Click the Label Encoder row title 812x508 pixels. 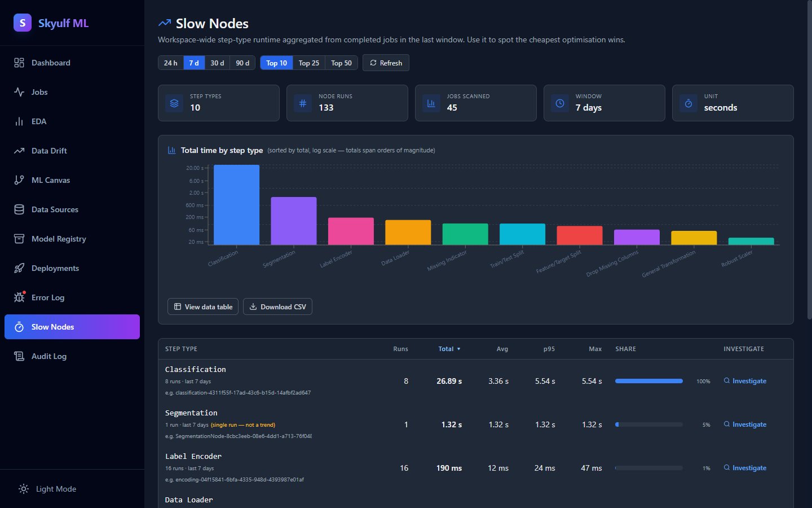(x=193, y=456)
